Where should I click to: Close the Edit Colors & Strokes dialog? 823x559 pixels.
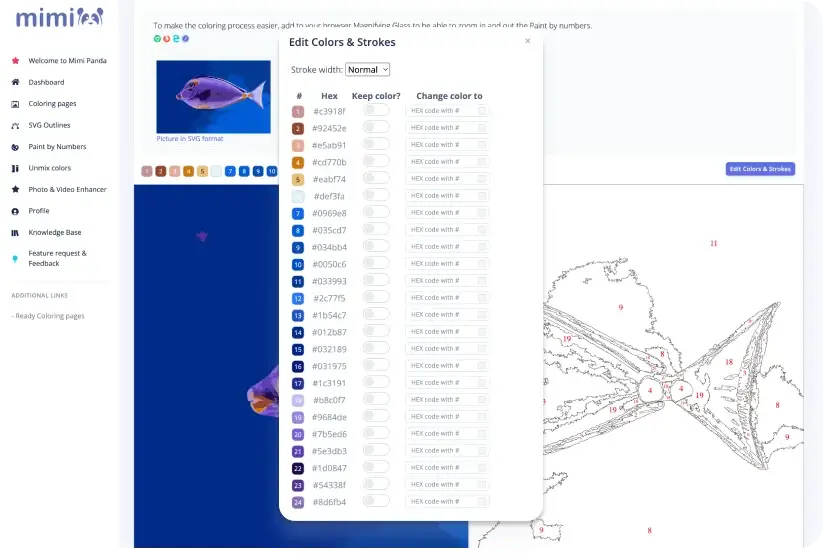point(528,42)
